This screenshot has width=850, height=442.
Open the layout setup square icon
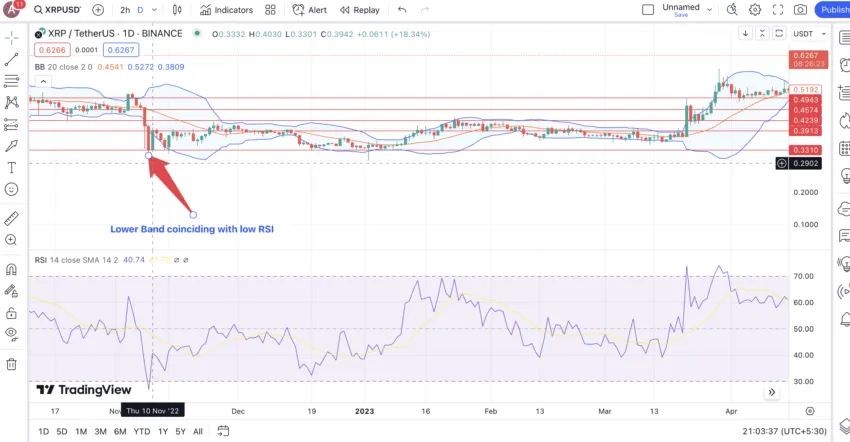(x=648, y=10)
